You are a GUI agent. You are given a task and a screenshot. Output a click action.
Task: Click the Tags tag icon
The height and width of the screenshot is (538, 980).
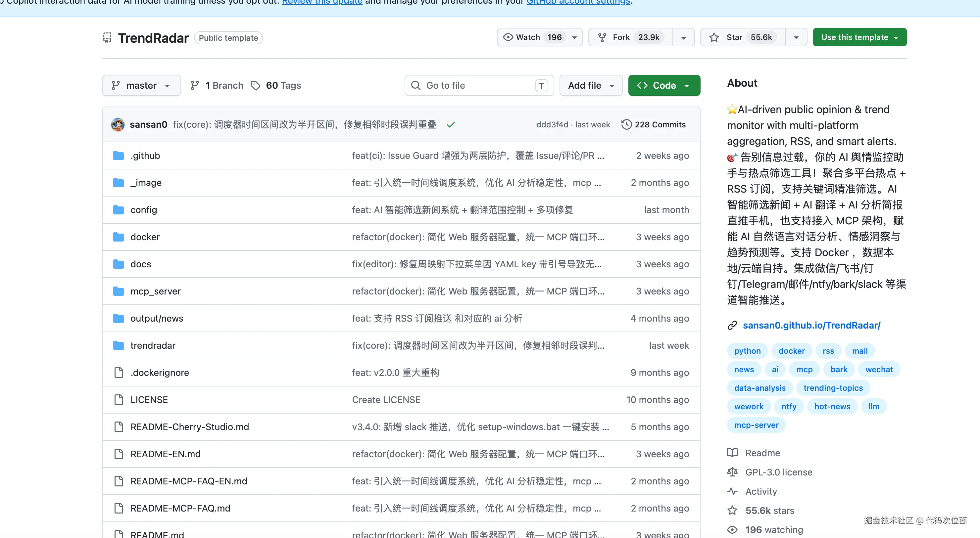(x=255, y=86)
